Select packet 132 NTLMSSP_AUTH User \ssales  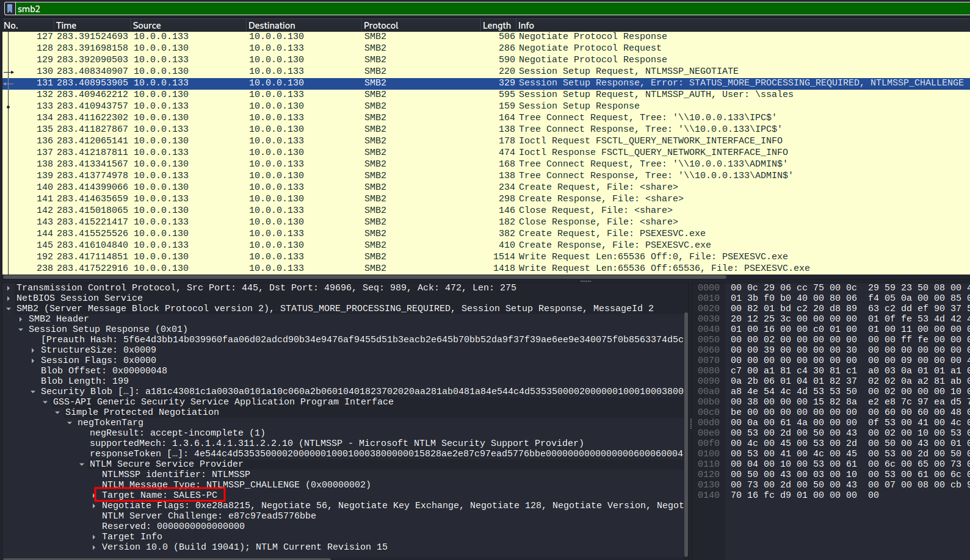click(x=486, y=95)
